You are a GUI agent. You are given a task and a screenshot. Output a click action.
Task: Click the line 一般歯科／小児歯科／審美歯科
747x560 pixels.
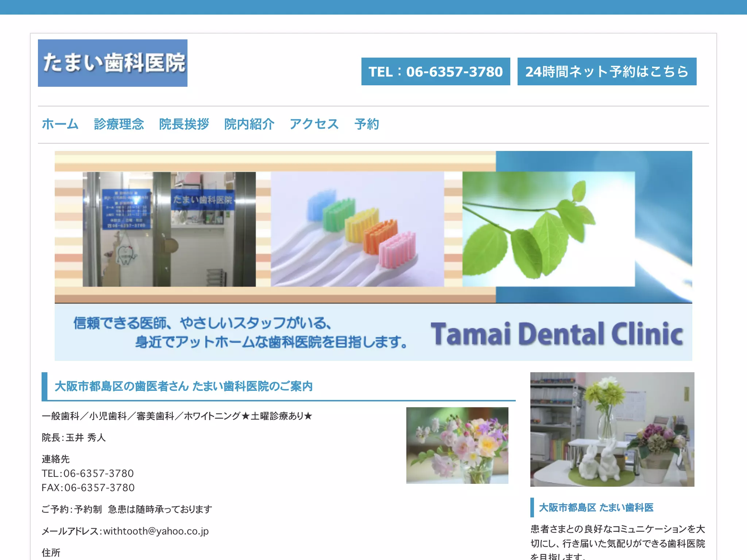[177, 416]
